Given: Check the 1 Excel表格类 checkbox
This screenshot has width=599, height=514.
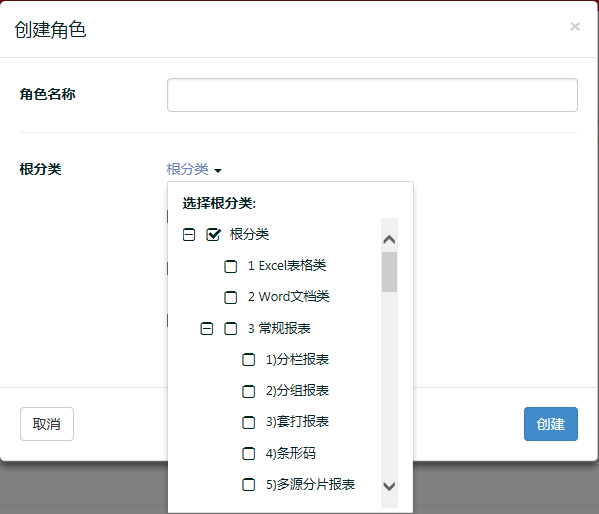Looking at the screenshot, I should tap(230, 266).
